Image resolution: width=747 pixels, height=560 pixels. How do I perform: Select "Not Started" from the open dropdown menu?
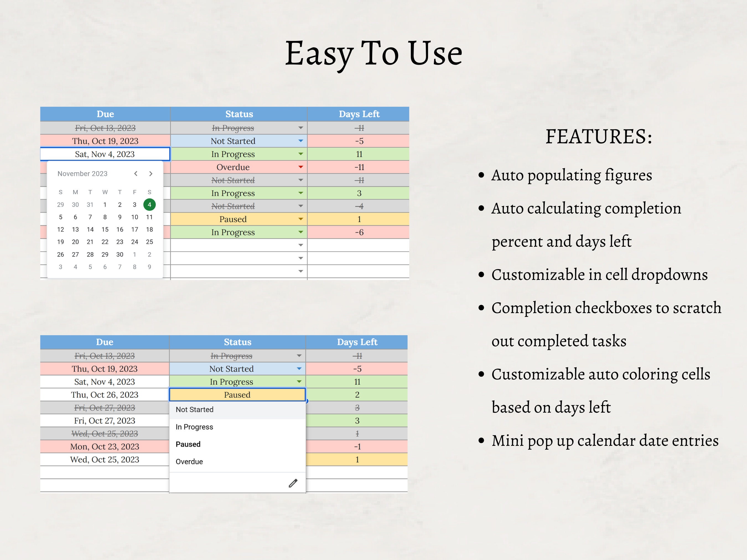point(195,410)
